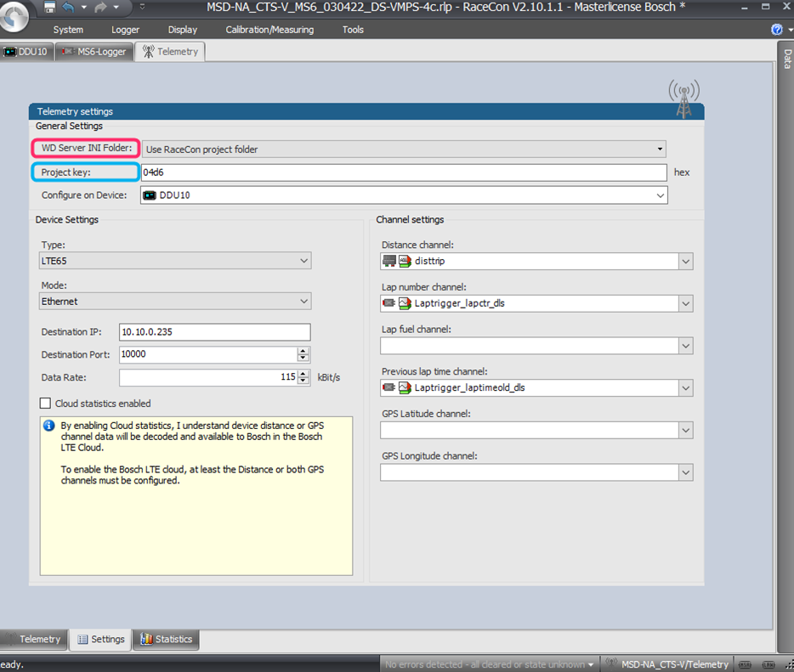Open the error status dropdown in status bar
Viewport: 794px width, 672px height.
pos(591,664)
